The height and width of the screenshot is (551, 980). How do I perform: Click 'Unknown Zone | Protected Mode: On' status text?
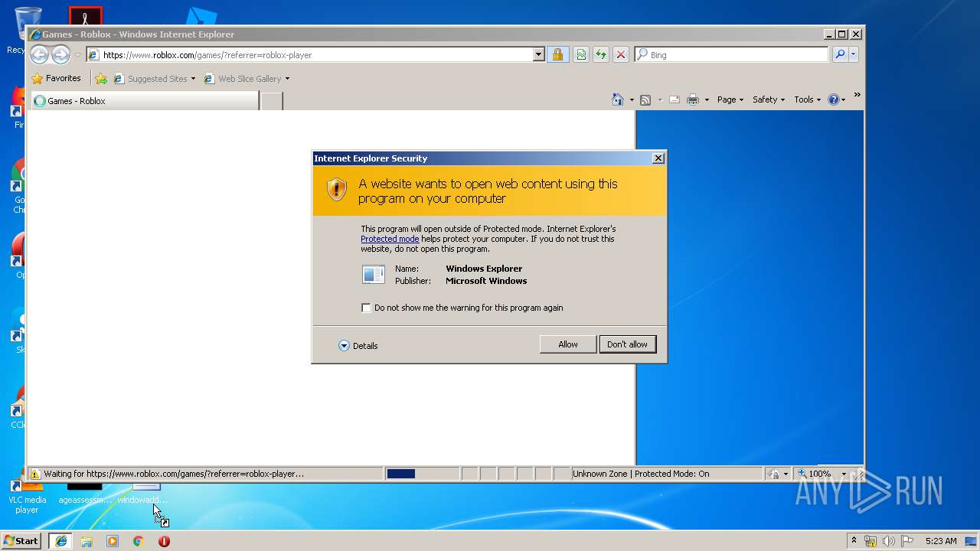[641, 474]
